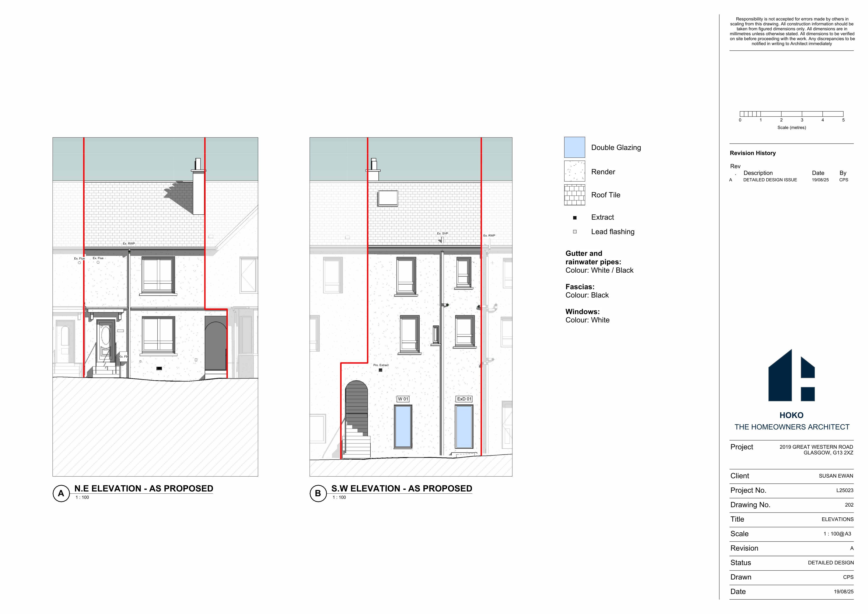Click the Roof Tile pattern legend swatch
The image size is (868, 614).
575,195
